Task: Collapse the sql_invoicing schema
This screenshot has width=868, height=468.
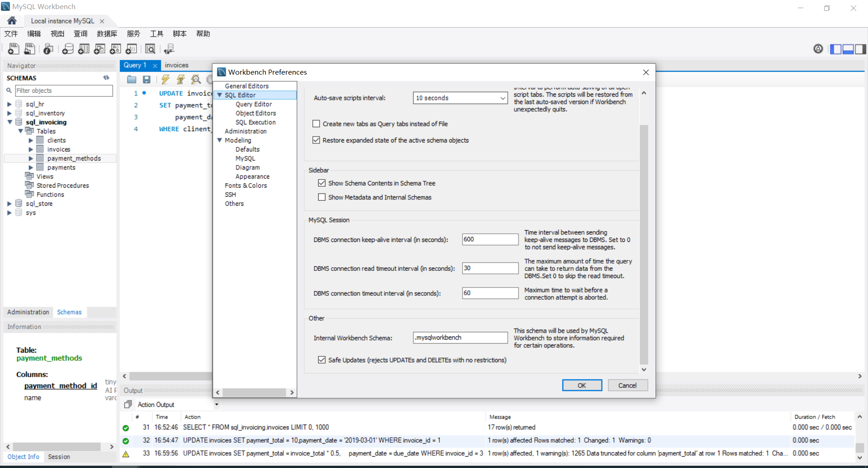Action: point(9,122)
